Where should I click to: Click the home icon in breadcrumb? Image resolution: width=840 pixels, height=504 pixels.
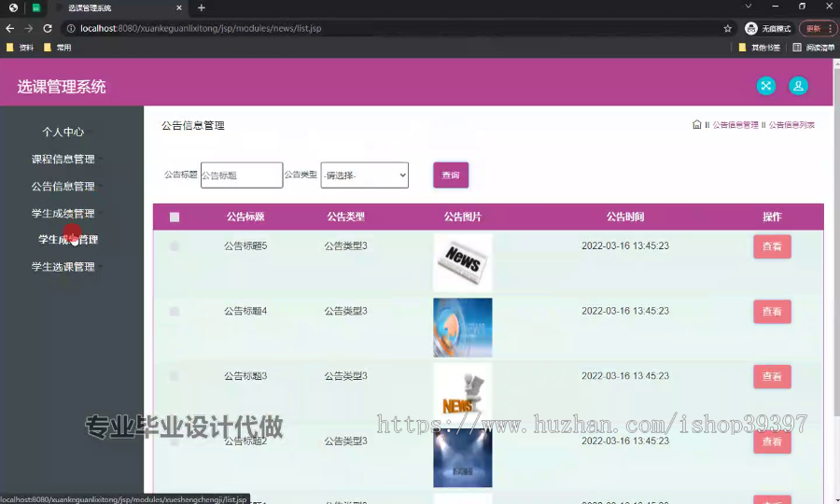click(x=696, y=125)
